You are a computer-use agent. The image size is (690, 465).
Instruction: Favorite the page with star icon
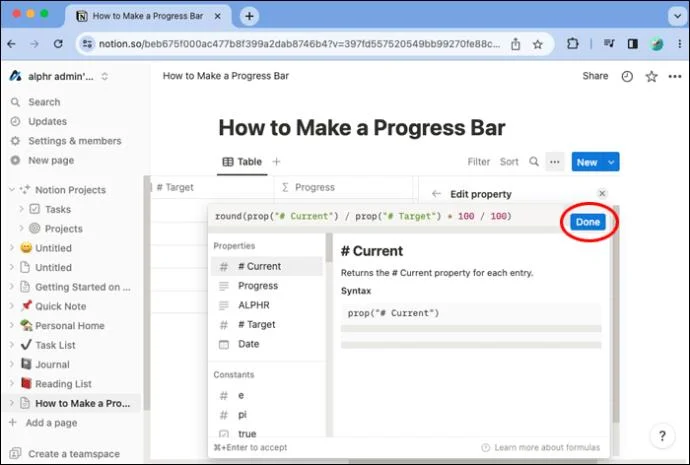click(651, 77)
